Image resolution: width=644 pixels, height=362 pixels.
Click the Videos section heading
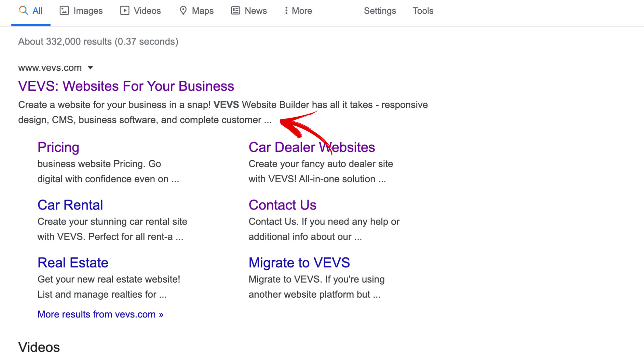39,347
